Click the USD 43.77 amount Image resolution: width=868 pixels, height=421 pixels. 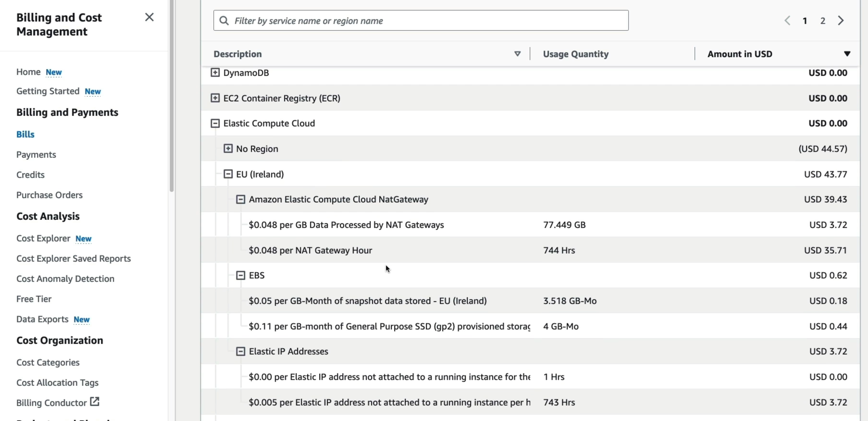pyautogui.click(x=826, y=174)
